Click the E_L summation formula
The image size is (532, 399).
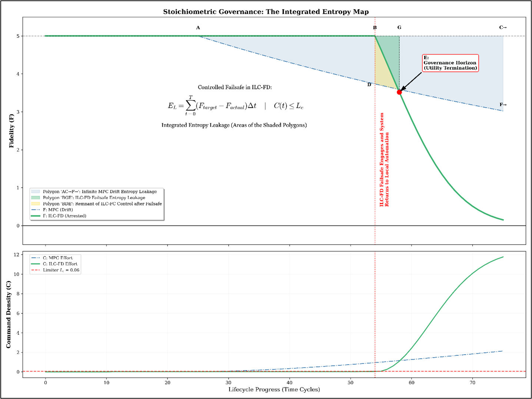click(x=236, y=105)
